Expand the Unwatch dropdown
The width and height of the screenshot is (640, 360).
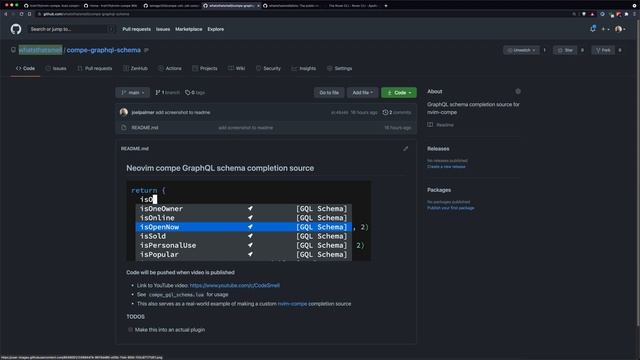pos(521,50)
